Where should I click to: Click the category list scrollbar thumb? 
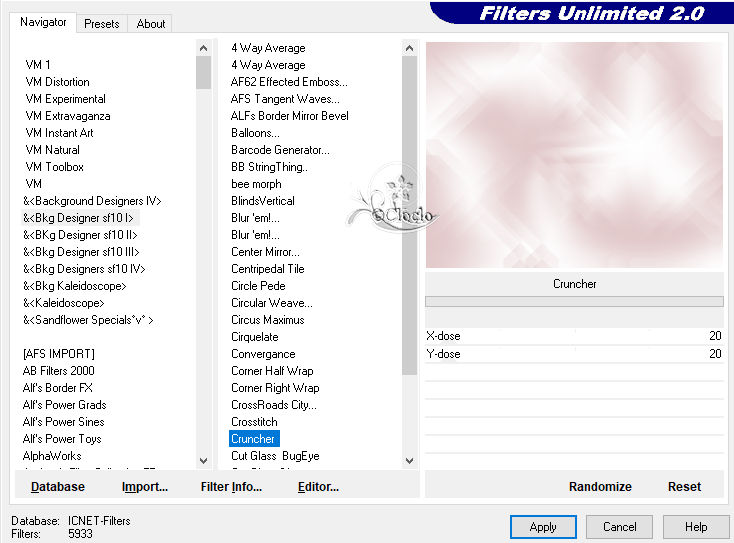coord(203,72)
